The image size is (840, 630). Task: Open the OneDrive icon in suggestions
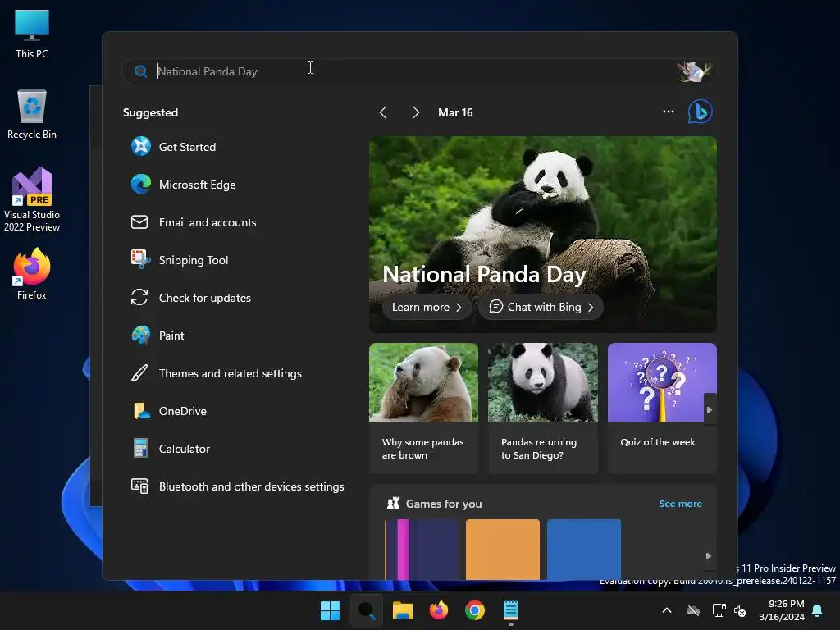coord(141,411)
